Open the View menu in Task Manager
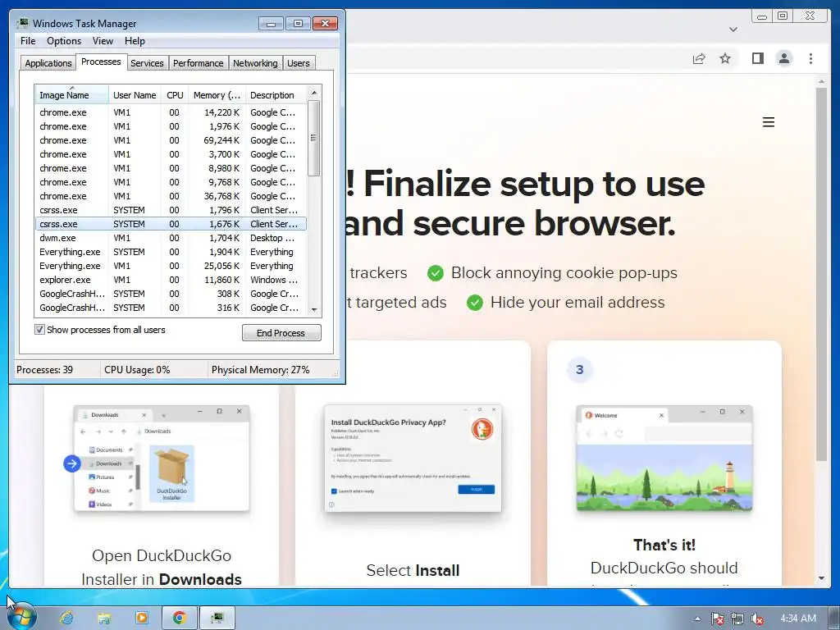Image resolution: width=840 pixels, height=630 pixels. [x=103, y=41]
